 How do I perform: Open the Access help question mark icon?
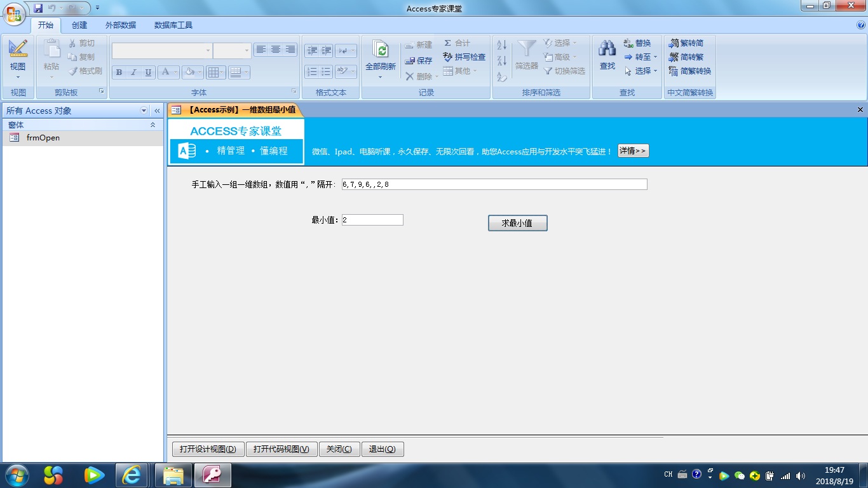click(x=861, y=25)
